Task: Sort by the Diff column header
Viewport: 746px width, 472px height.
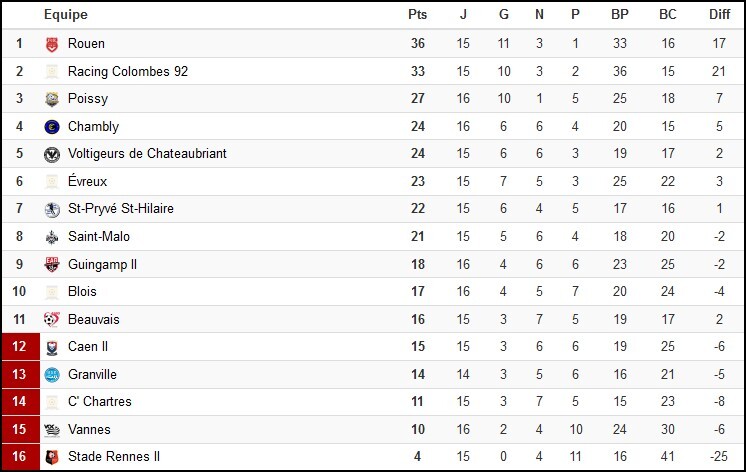Action: point(720,15)
